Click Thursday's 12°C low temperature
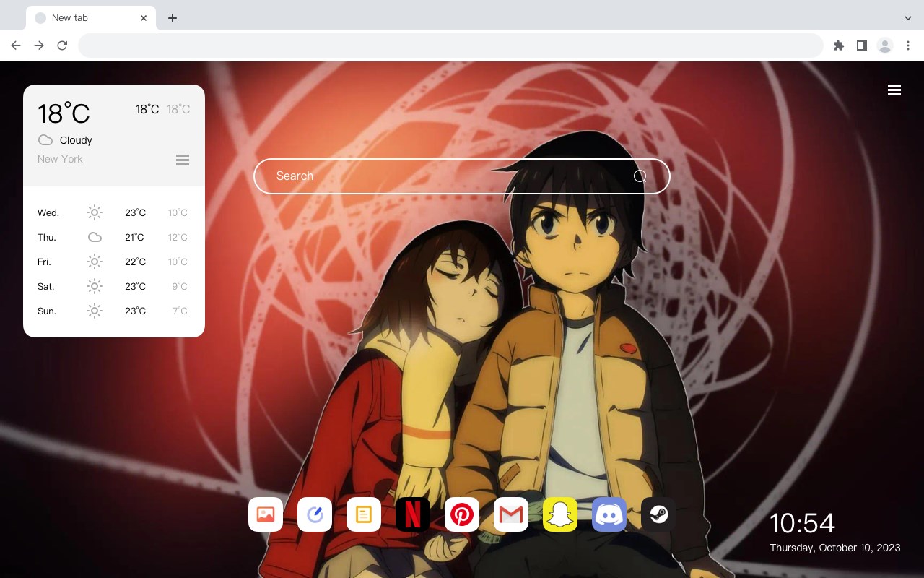The image size is (924, 578). tap(178, 237)
